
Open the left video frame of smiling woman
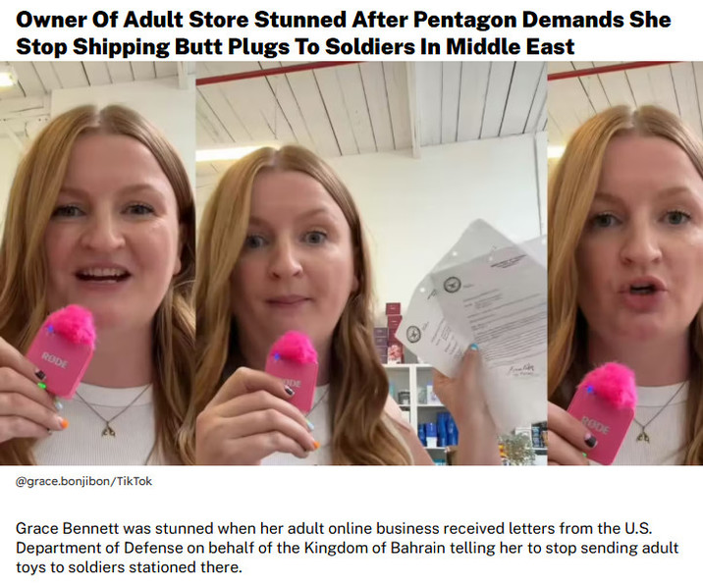[98, 263]
